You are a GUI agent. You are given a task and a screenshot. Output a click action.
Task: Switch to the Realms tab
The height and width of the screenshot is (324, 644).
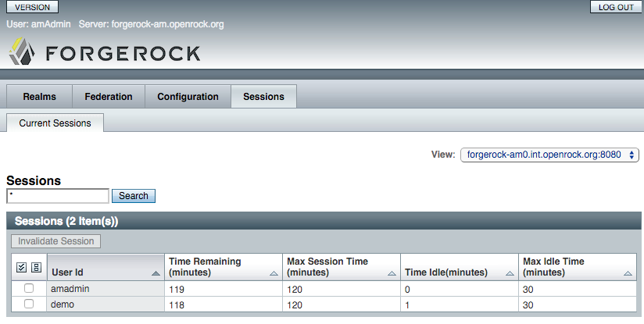click(39, 96)
